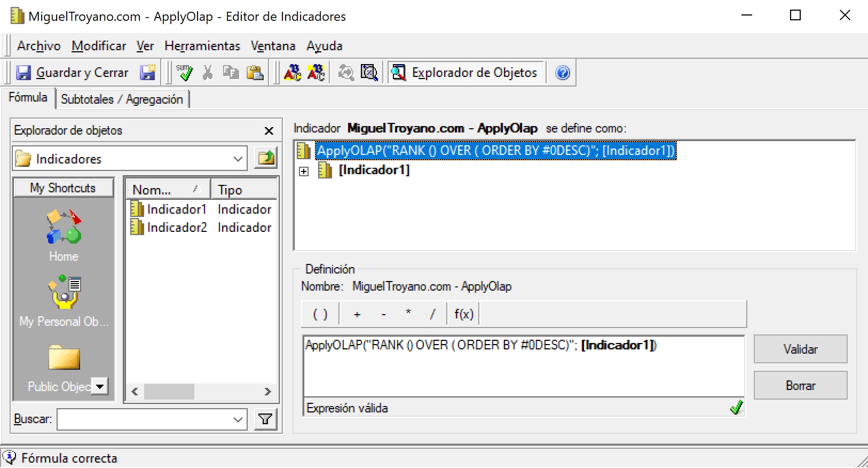Click the green valid-expression checkmark

pos(736,408)
